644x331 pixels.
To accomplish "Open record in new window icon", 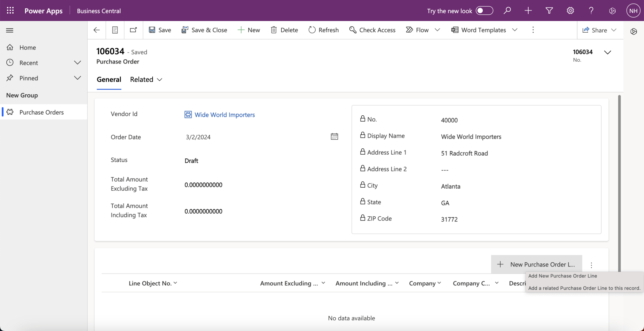I will [x=133, y=30].
